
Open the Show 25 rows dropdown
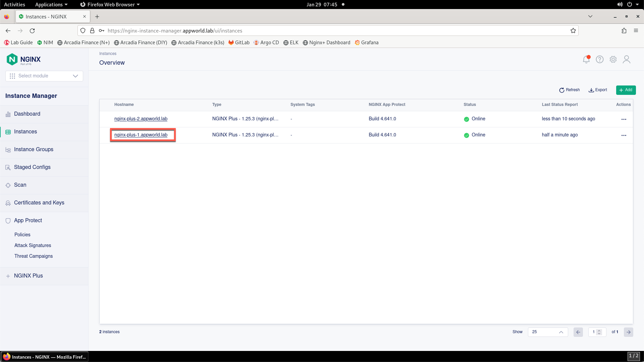click(548, 332)
